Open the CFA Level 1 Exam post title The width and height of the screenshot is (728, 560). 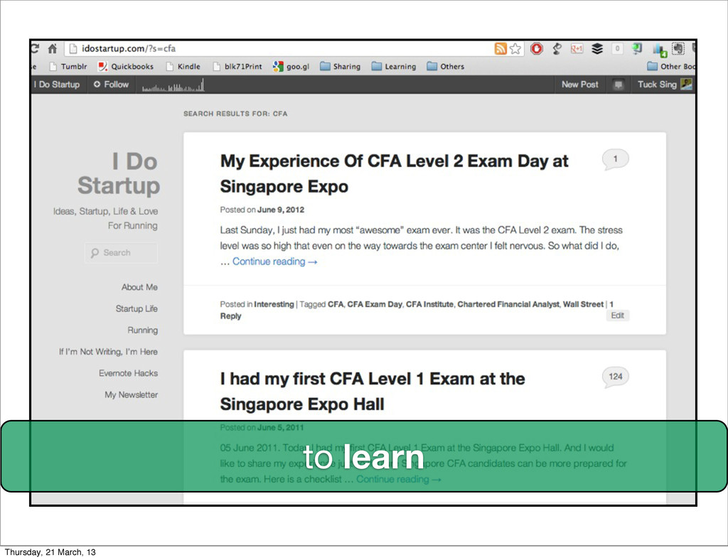(373, 392)
